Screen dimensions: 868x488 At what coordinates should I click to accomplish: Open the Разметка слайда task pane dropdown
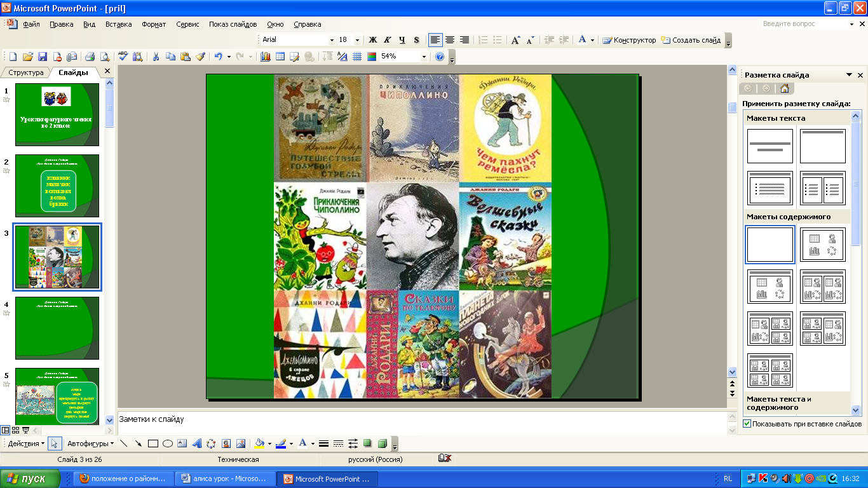[850, 75]
